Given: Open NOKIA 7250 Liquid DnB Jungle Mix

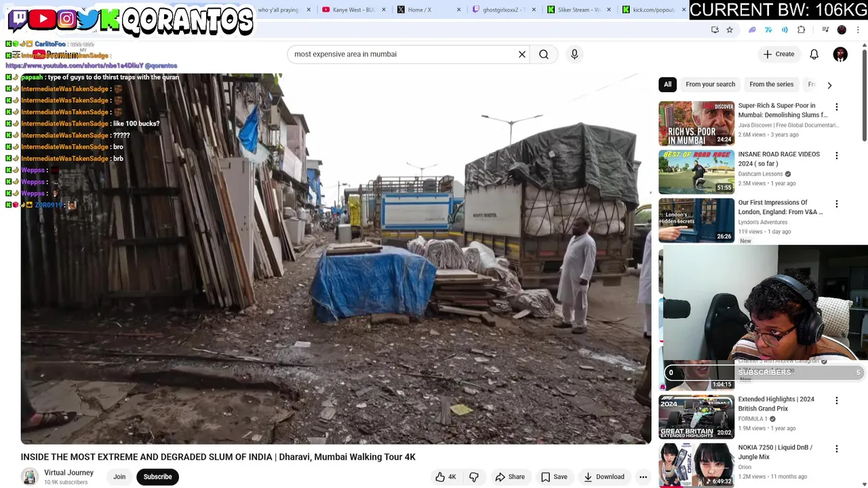Looking at the screenshot, I should [775, 452].
